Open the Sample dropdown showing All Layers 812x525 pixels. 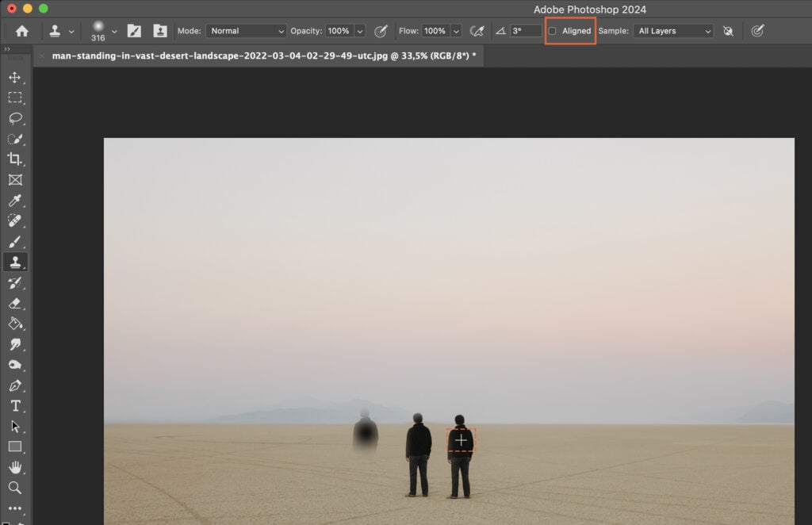click(x=672, y=31)
